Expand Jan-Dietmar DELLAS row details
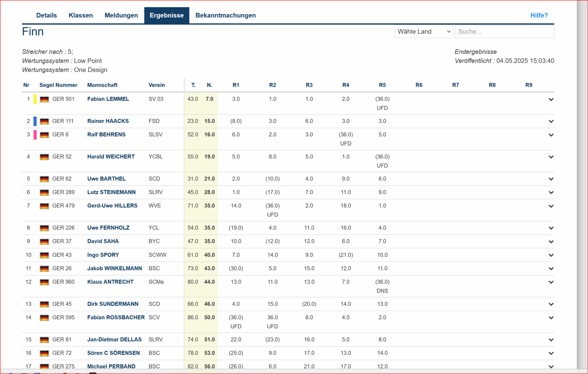 click(x=551, y=340)
